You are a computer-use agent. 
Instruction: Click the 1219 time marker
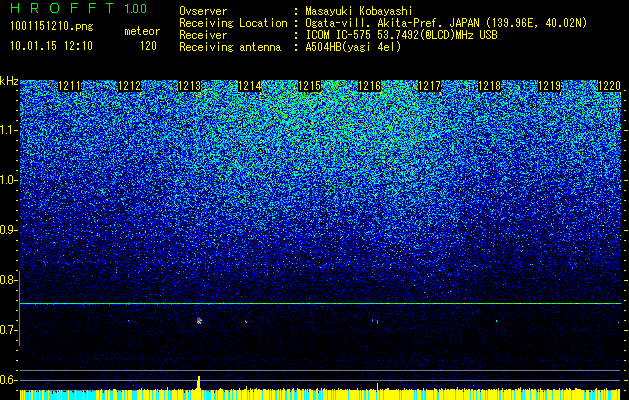(550, 86)
